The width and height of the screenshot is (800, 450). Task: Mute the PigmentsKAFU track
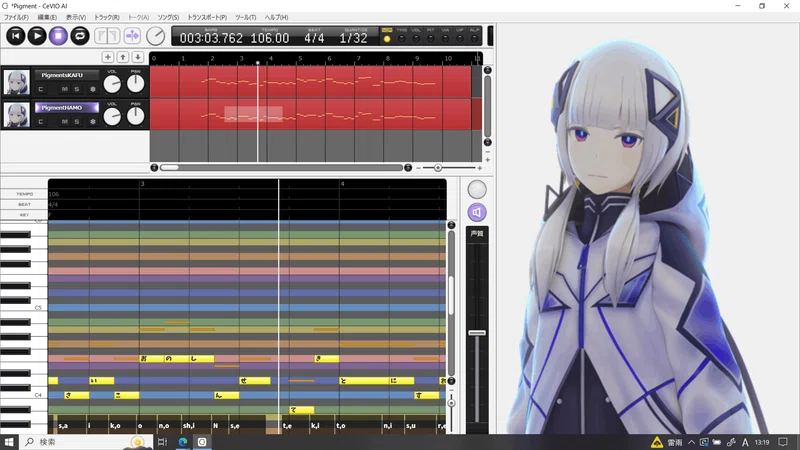[x=64, y=89]
